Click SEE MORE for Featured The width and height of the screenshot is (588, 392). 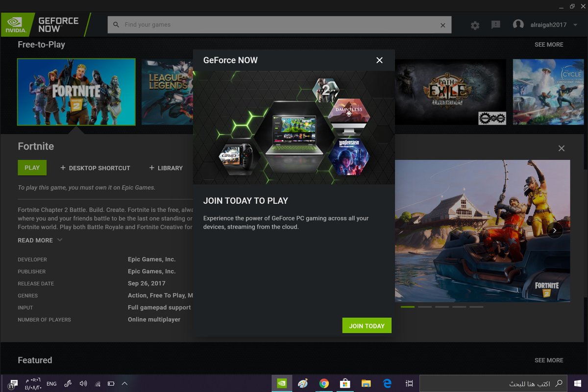coord(549,360)
